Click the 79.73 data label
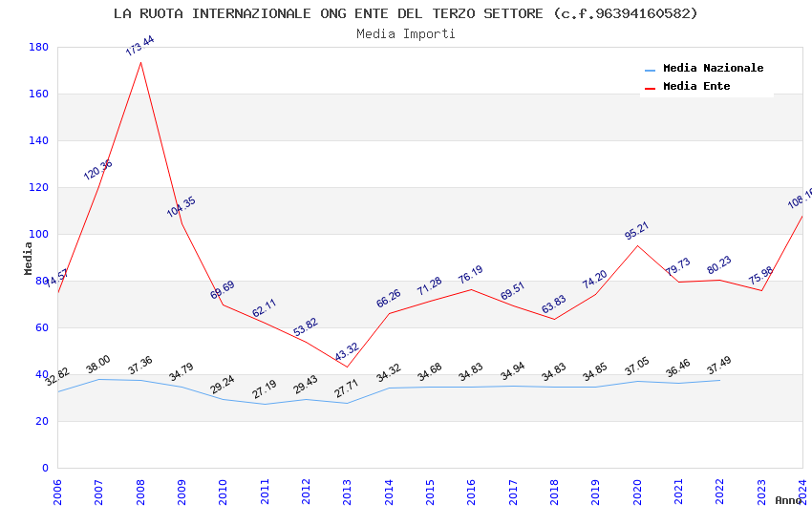Viewport: 812px width, 525px height. click(x=678, y=266)
